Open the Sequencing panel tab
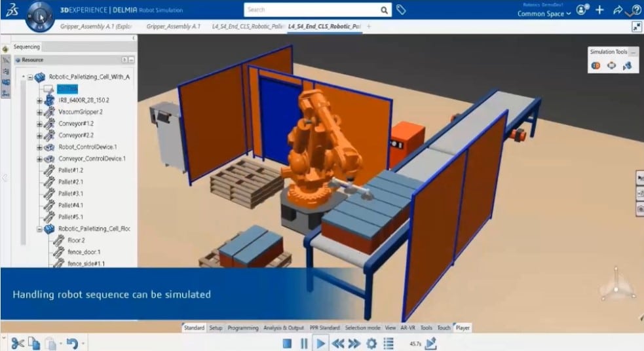644x351 pixels. point(27,46)
